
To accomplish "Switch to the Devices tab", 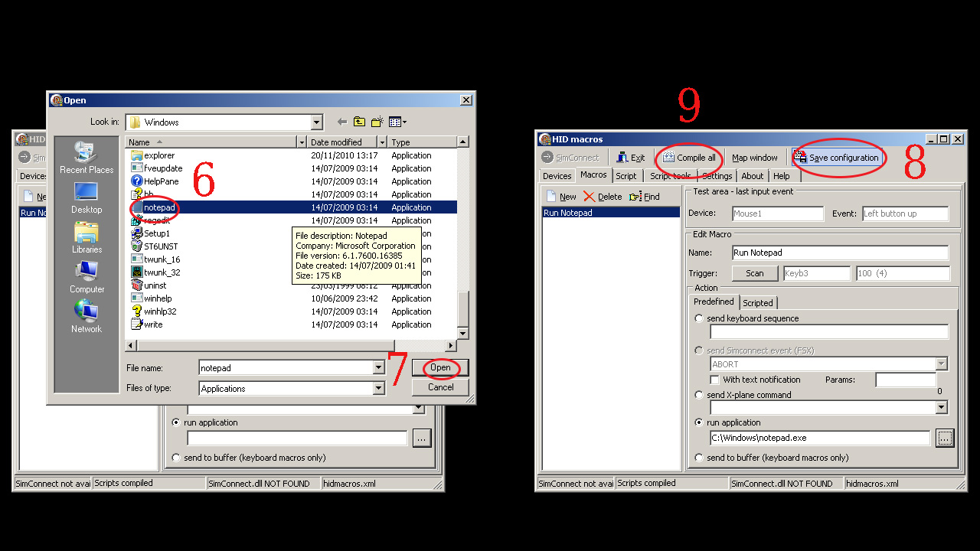I will click(557, 176).
